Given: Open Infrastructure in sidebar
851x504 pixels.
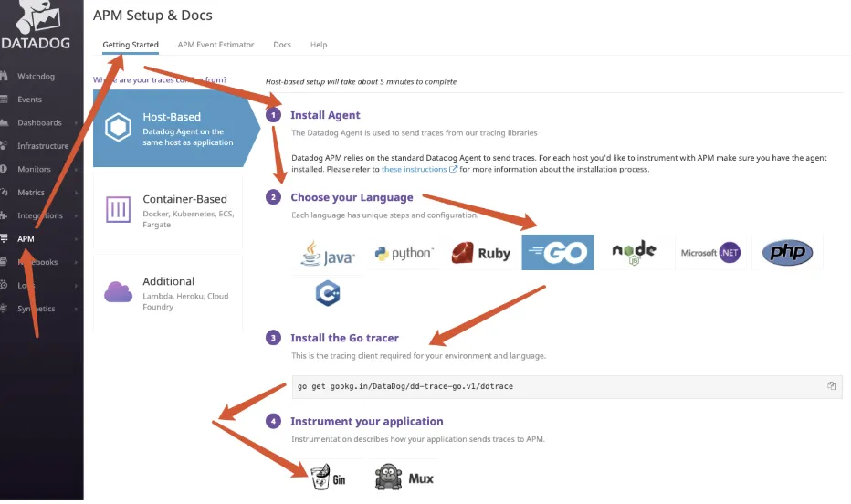Looking at the screenshot, I should (x=43, y=146).
